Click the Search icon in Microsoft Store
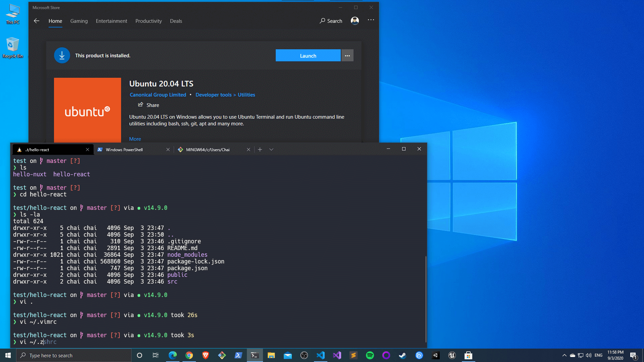Screen dimensions: 644x362 (331, 21)
